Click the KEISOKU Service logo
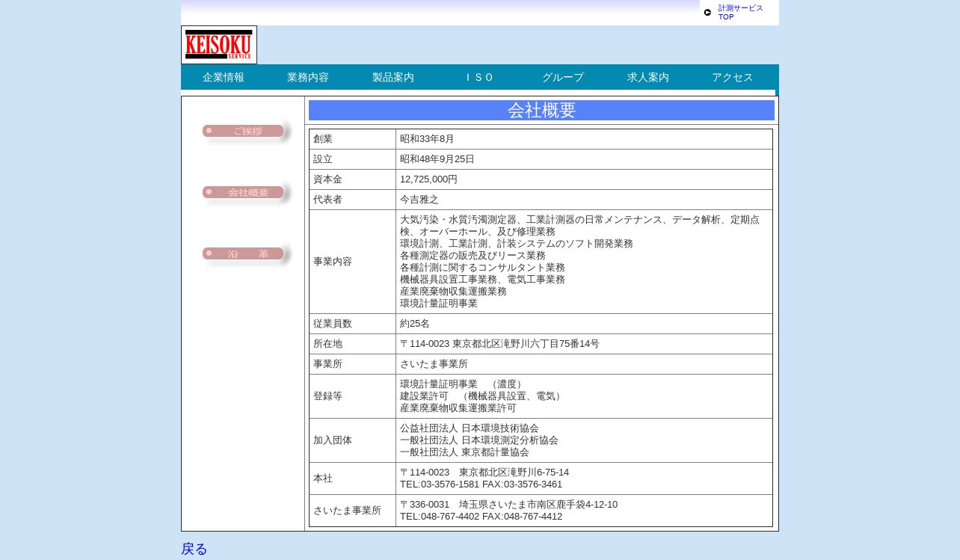 pyautogui.click(x=218, y=45)
